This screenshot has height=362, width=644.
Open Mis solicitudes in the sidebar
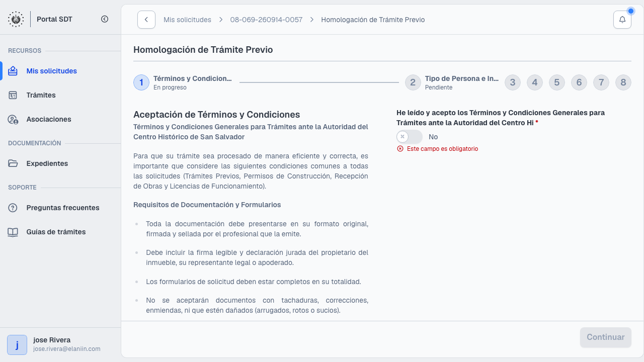pyautogui.click(x=60, y=71)
